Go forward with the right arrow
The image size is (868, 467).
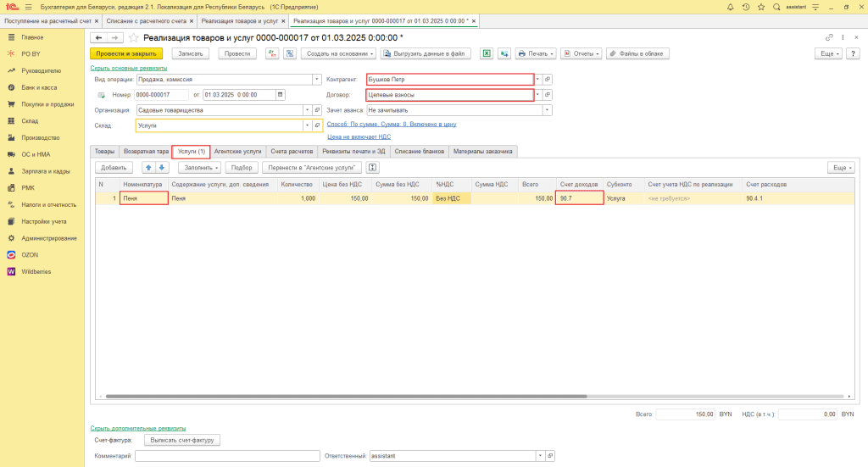(114, 37)
